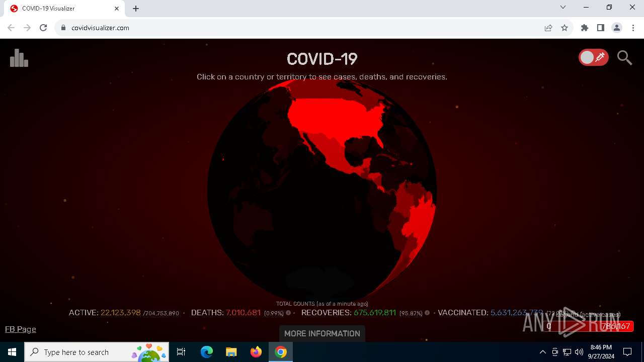
Task: Click the RECOVERIES count 675,619,811
Action: coord(375,313)
